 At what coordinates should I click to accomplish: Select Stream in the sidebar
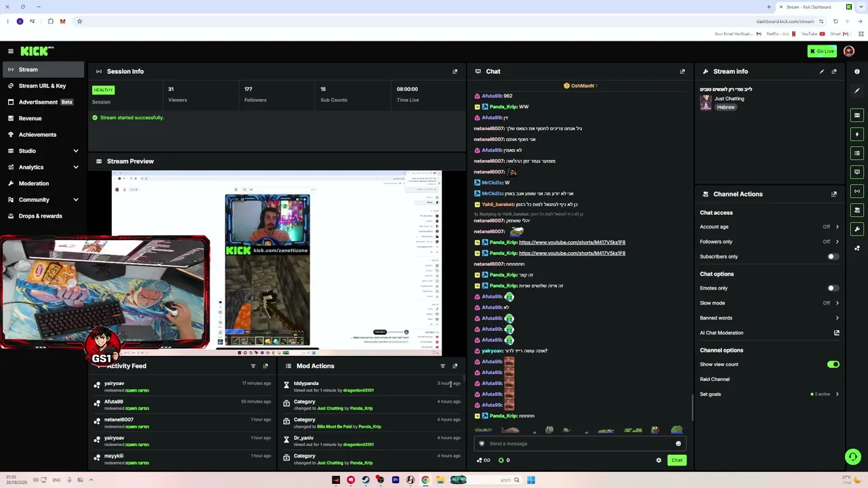[x=42, y=70]
